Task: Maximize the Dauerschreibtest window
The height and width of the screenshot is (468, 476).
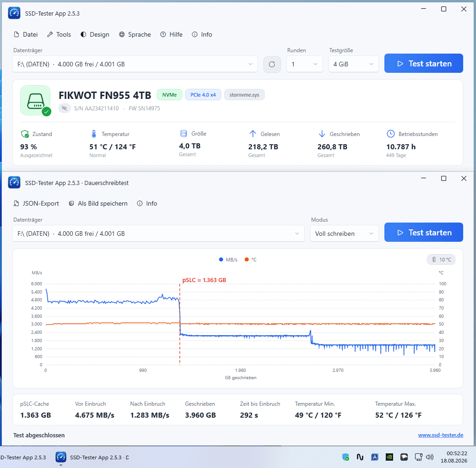Action: coord(443,179)
